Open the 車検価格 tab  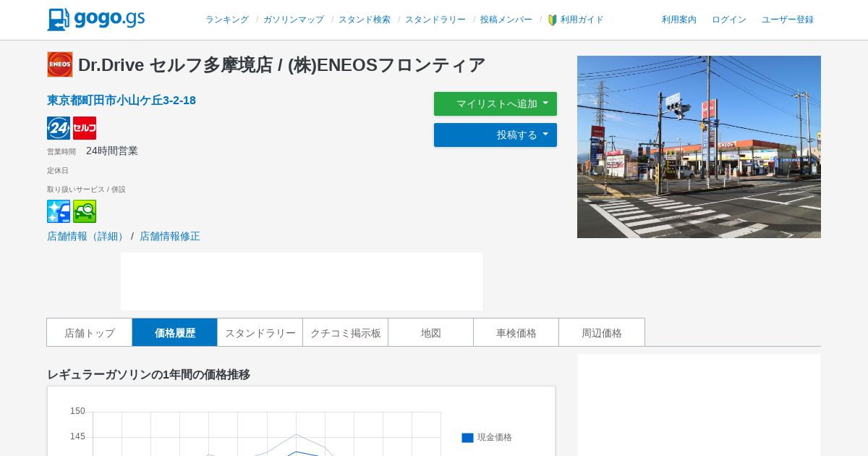516,332
